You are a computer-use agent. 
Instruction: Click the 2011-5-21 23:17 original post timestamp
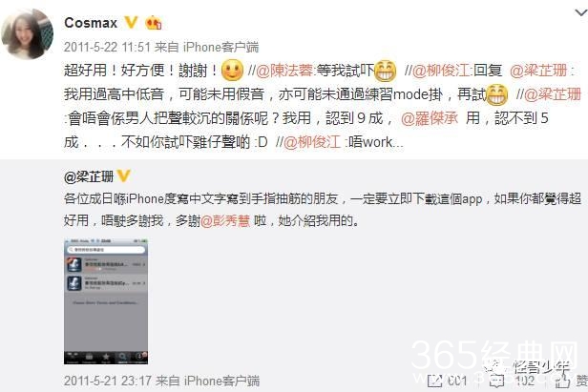click(107, 382)
